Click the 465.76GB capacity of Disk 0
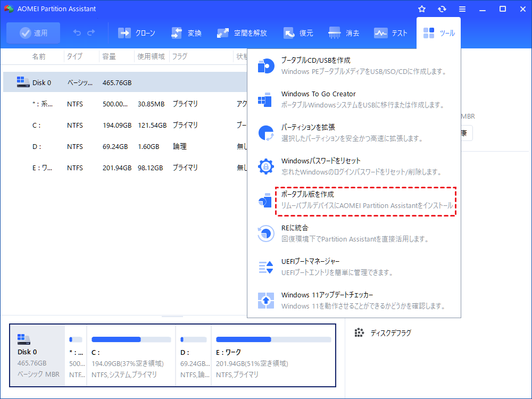Screen dimensions: 532x399 [117, 82]
